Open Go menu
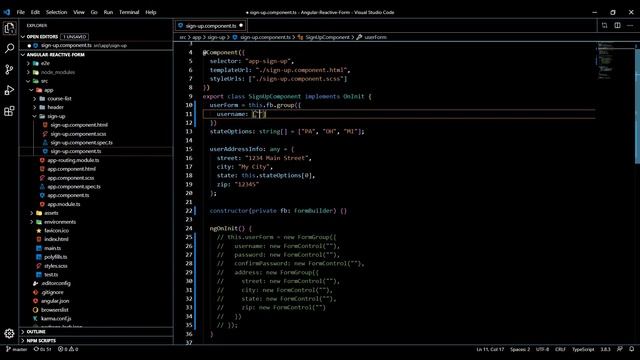640x360 pixels. pyautogui.click(x=94, y=12)
